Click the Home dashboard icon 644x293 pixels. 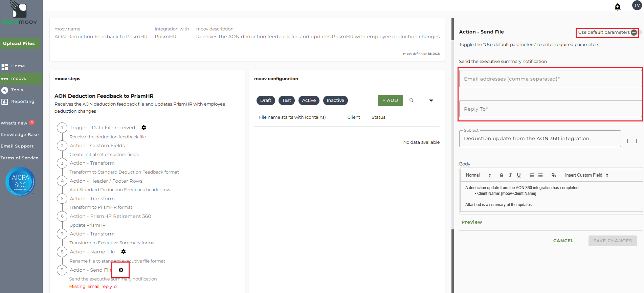(x=4, y=67)
